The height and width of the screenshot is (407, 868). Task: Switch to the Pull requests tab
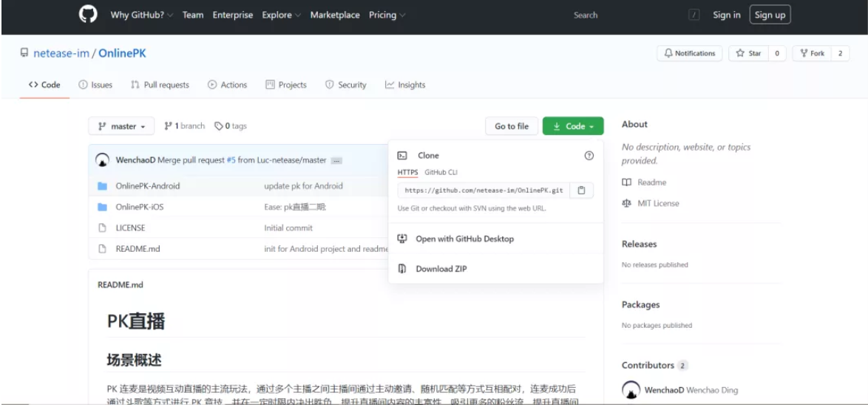coord(160,85)
